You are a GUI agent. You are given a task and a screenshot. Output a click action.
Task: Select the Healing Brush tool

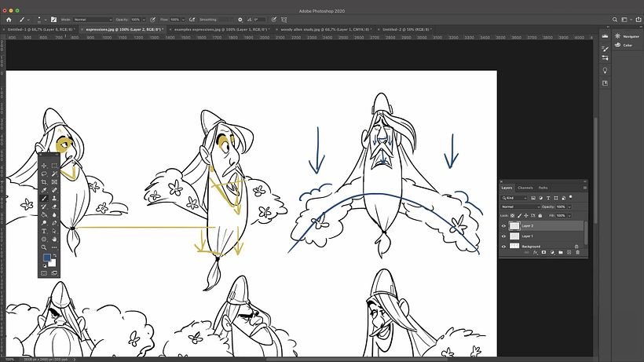pos(54,190)
